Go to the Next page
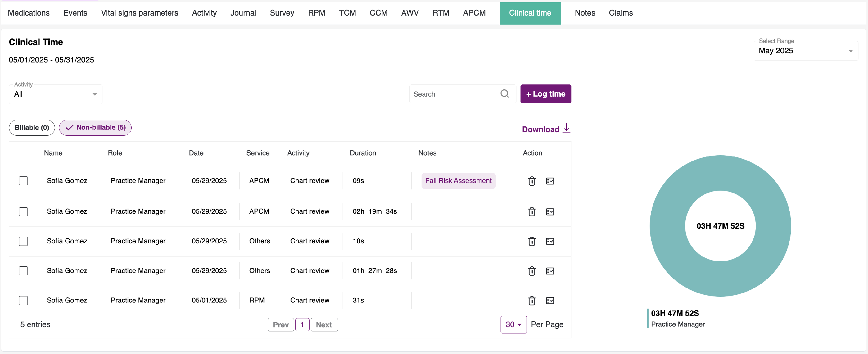The height and width of the screenshot is (354, 868). (x=323, y=325)
